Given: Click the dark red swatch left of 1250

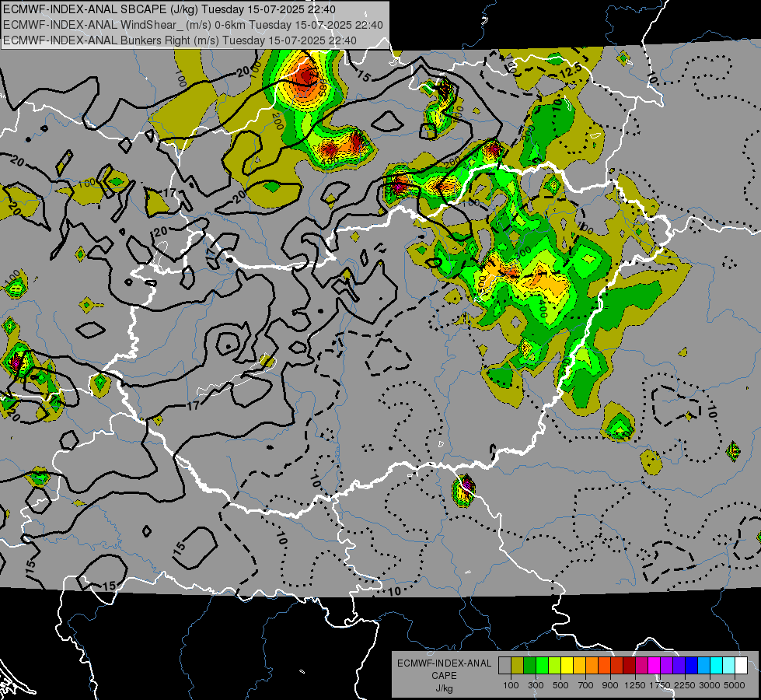Looking at the screenshot, I should coord(630,665).
